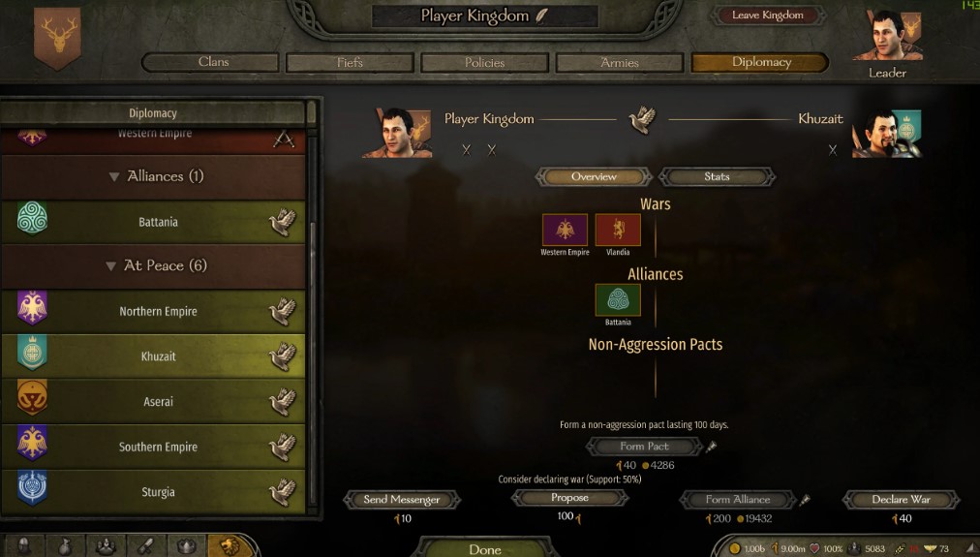Show the Stats view for Khuzait
Viewport: 980px width, 557px height.
click(717, 177)
